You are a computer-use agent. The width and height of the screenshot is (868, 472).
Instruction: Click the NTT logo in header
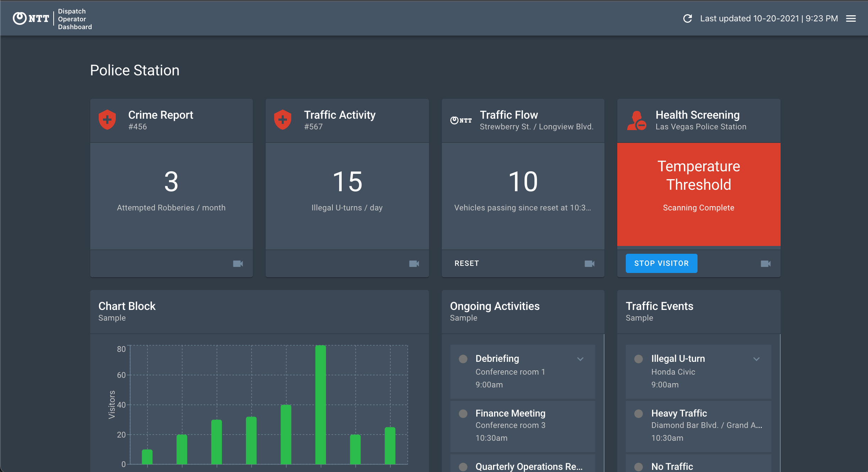click(31, 18)
